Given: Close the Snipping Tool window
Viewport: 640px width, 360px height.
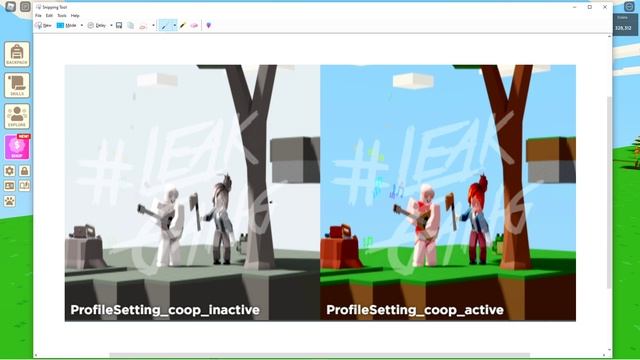Looking at the screenshot, I should click(x=605, y=7).
